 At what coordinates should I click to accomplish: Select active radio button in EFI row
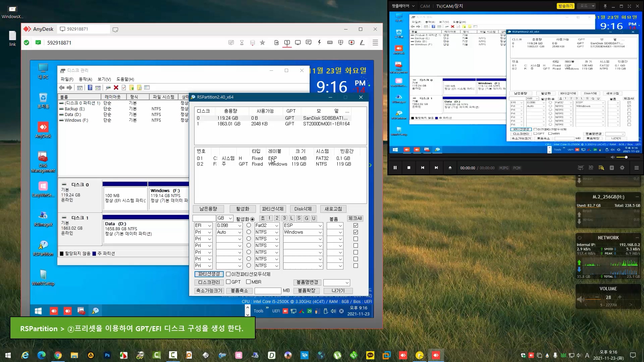(x=249, y=226)
